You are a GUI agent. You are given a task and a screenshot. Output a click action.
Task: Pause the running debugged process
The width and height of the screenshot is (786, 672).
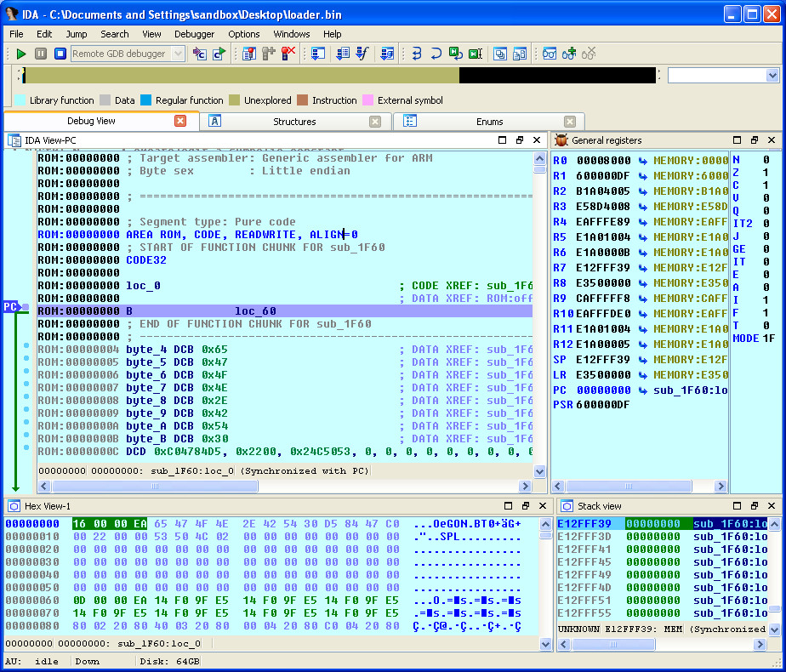pos(41,54)
